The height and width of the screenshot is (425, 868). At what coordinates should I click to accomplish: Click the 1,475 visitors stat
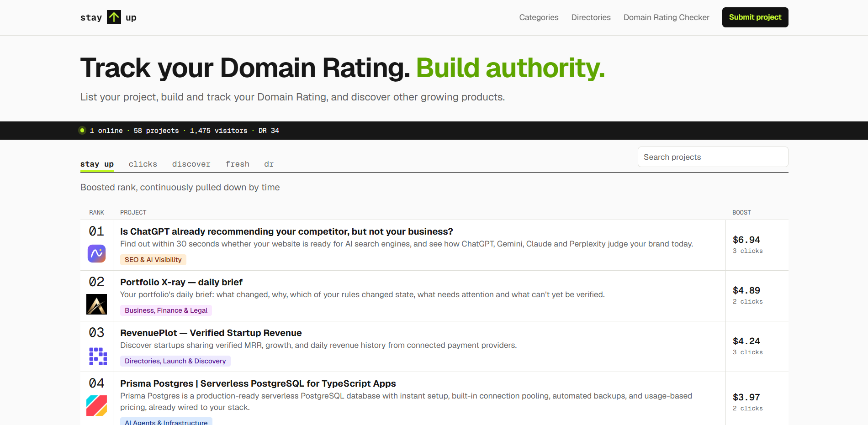pyautogui.click(x=218, y=131)
